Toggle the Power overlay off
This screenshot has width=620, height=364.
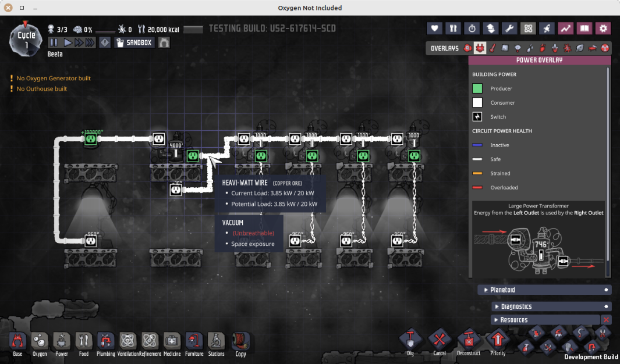pyautogui.click(x=480, y=48)
